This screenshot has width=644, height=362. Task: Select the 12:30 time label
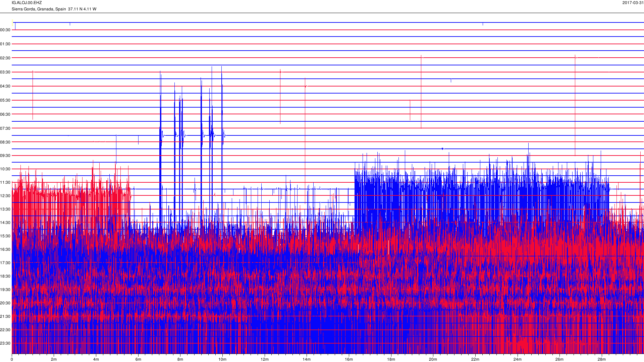pos(5,196)
